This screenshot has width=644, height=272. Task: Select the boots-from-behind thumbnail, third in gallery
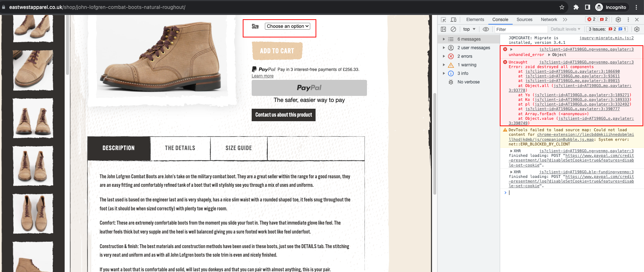click(33, 118)
